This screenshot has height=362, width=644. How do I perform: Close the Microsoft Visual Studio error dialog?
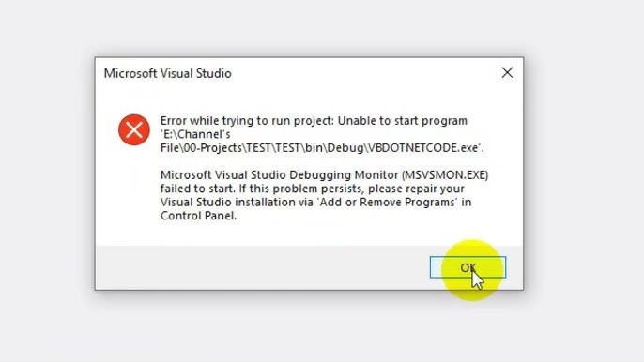coord(507,72)
